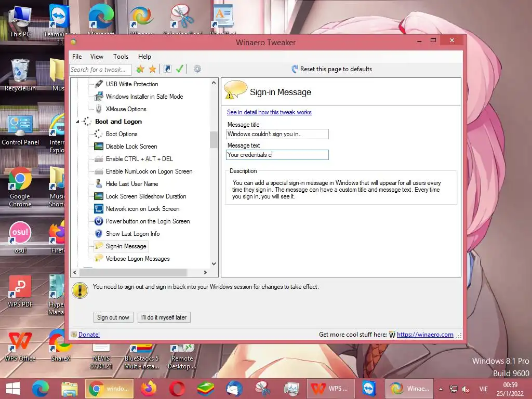
Task: Collapse the Boot and Logon tree group
Action: [x=77, y=122]
